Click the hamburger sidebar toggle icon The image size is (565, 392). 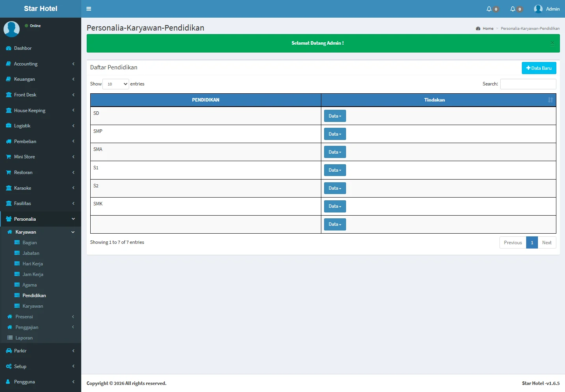coord(89,9)
